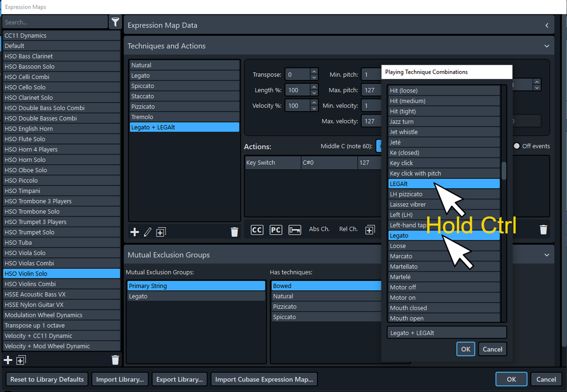567x392 pixels.
Task: Click Import Cubase Expression Map button
Action: tap(264, 379)
